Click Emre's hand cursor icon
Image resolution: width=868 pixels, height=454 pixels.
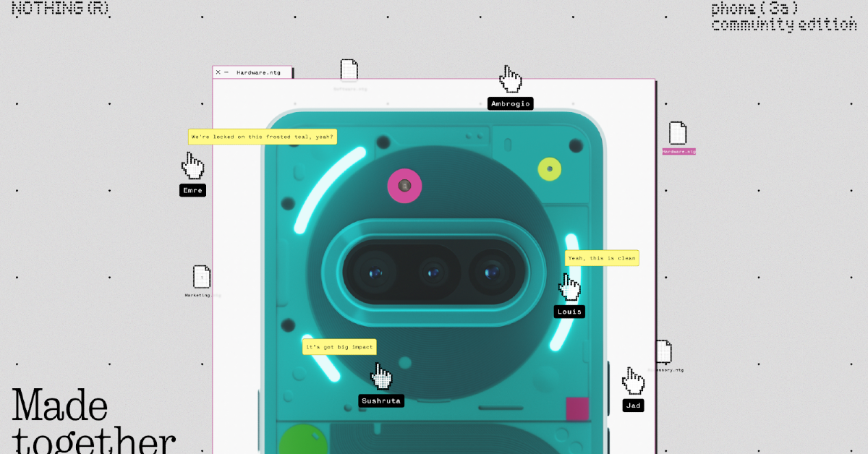(192, 166)
